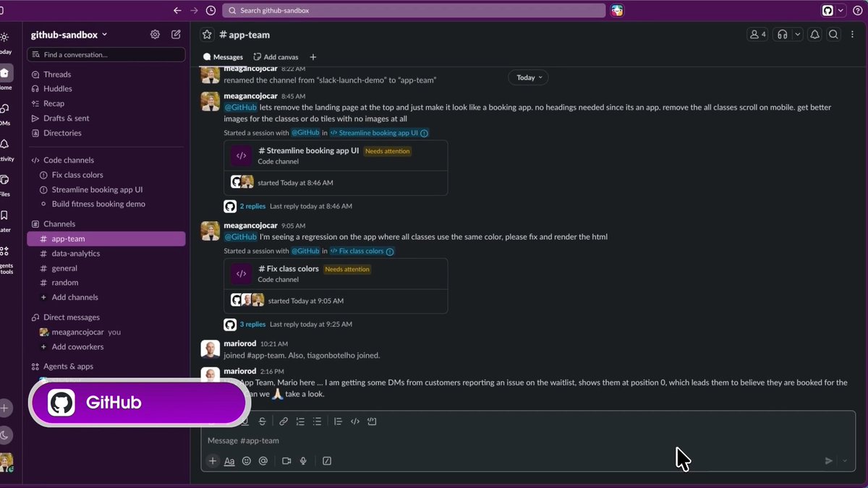Click the Message #app-team input
This screenshot has width=868, height=488.
(x=528, y=440)
